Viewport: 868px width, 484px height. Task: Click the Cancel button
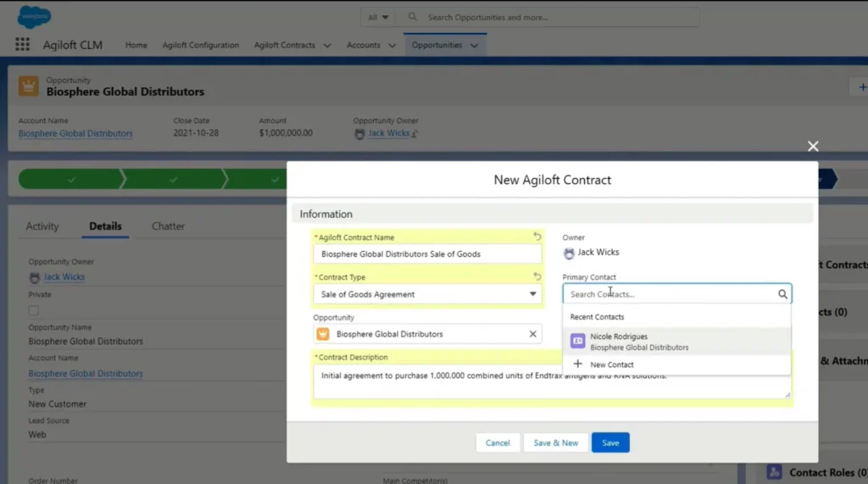pyautogui.click(x=498, y=442)
